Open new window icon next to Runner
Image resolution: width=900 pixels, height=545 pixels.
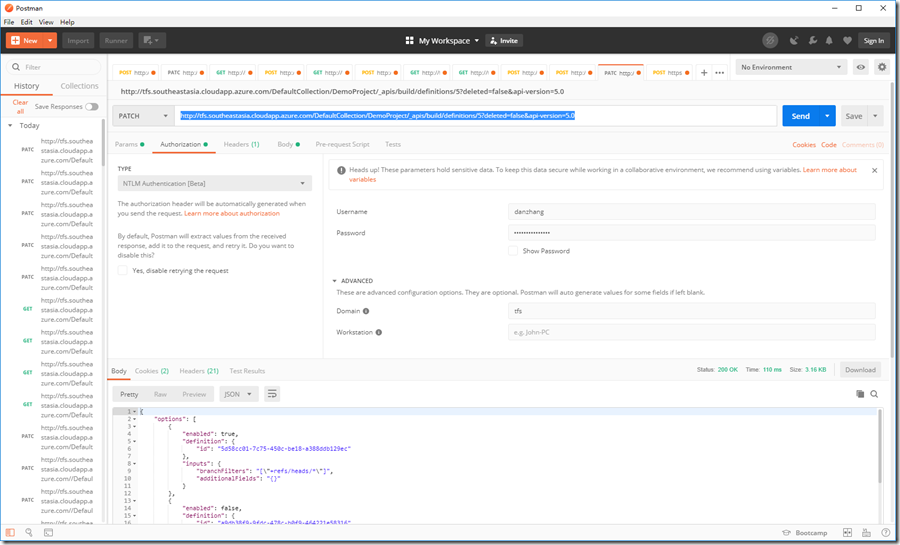[152, 41]
